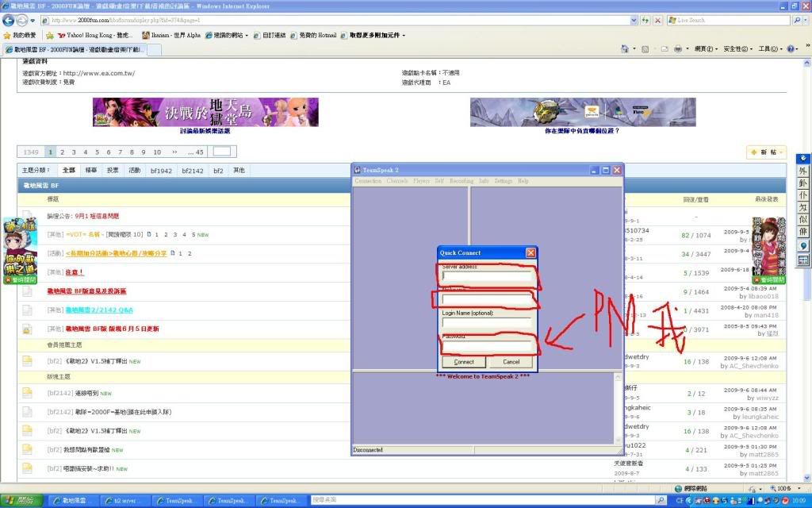Close the Quick Connect dialog
Image resolution: width=812 pixels, height=508 pixels.
530,252
